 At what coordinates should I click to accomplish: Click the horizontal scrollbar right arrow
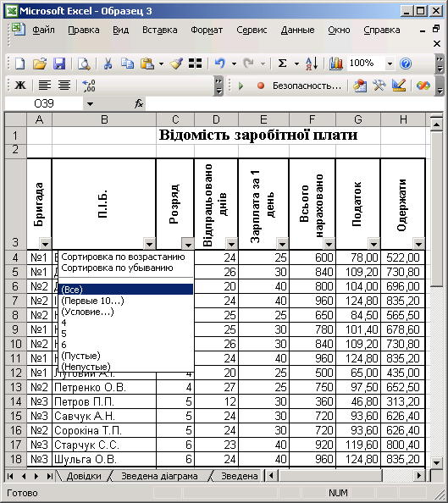418,475
